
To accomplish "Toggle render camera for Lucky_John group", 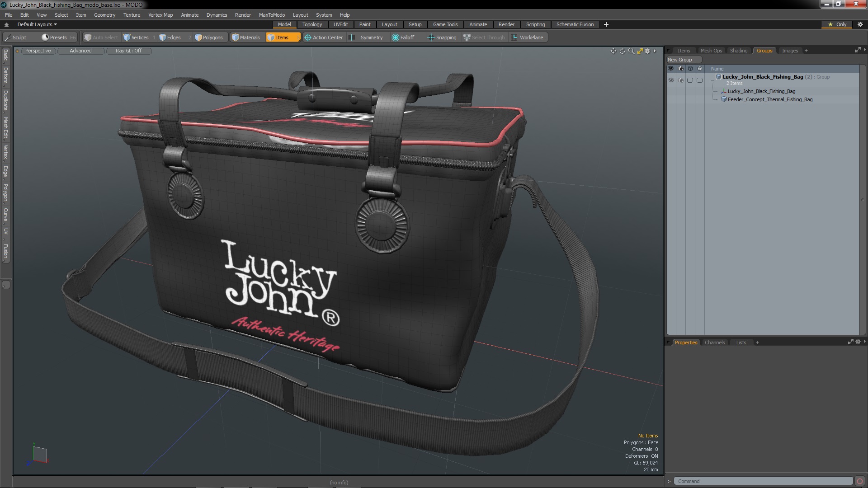I will click(680, 80).
